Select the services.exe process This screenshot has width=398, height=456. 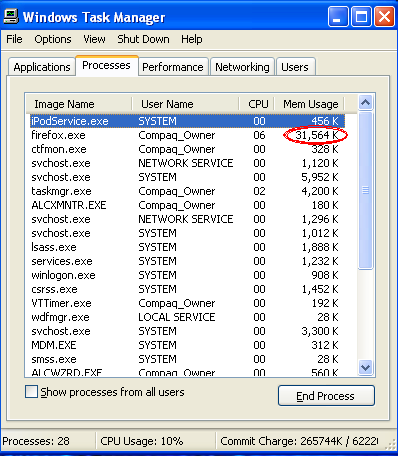[187, 261]
